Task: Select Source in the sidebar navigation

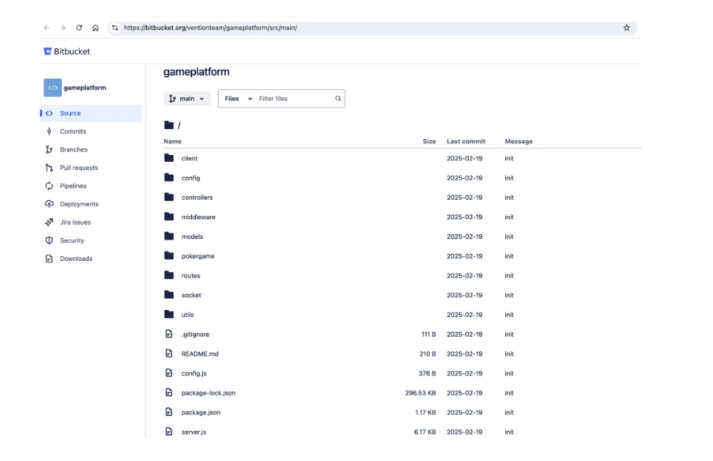Action: (x=70, y=113)
